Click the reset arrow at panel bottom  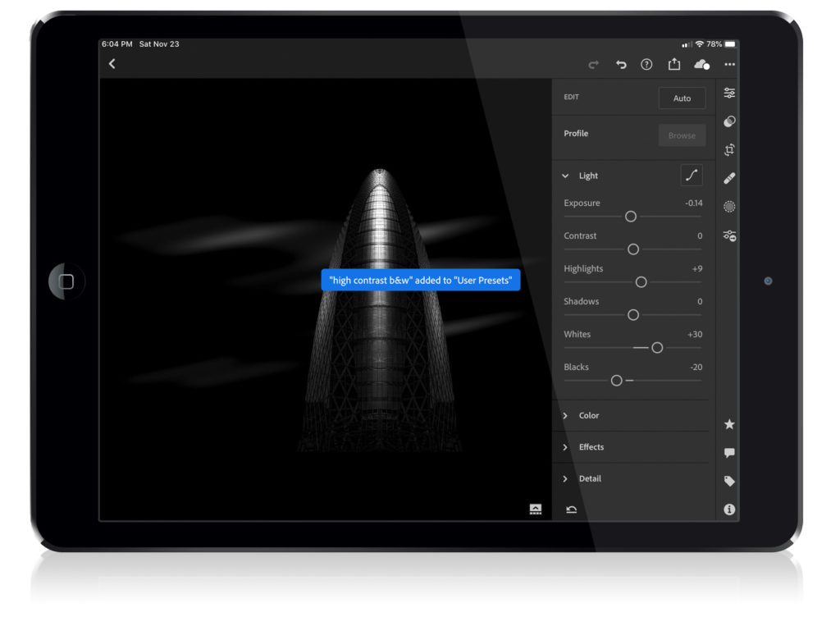572,510
